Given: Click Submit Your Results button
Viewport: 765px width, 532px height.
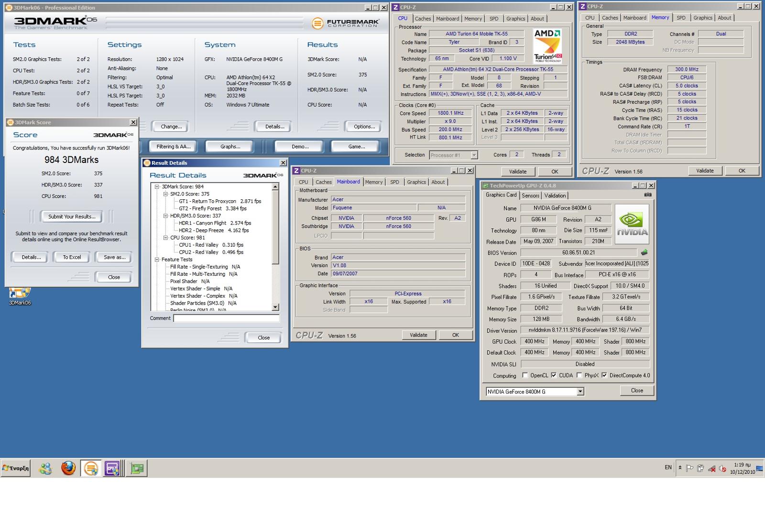Looking at the screenshot, I should point(72,217).
